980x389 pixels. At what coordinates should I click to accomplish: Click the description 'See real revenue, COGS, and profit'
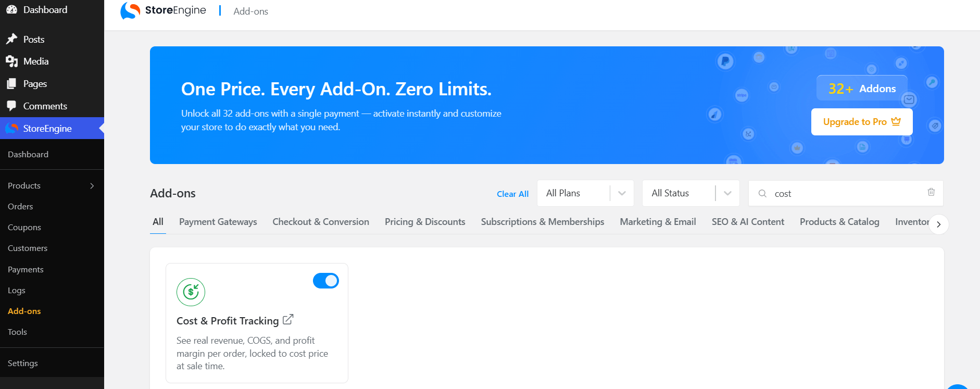tap(245, 341)
